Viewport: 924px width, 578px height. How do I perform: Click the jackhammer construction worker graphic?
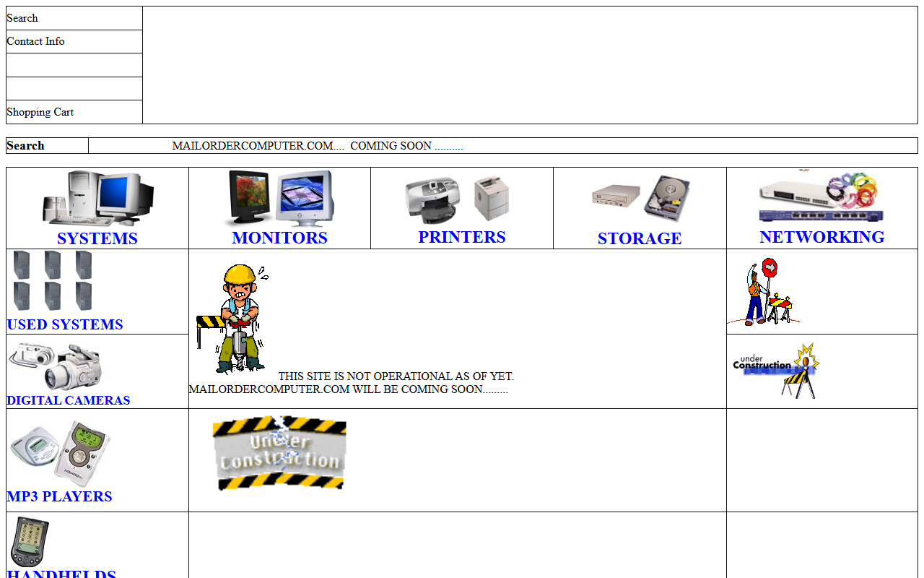(232, 319)
